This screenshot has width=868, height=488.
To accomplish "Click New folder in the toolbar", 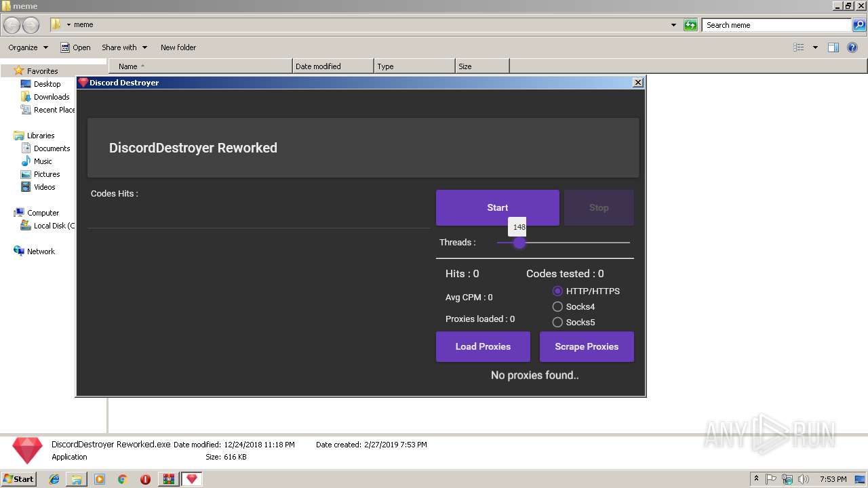I will [178, 47].
